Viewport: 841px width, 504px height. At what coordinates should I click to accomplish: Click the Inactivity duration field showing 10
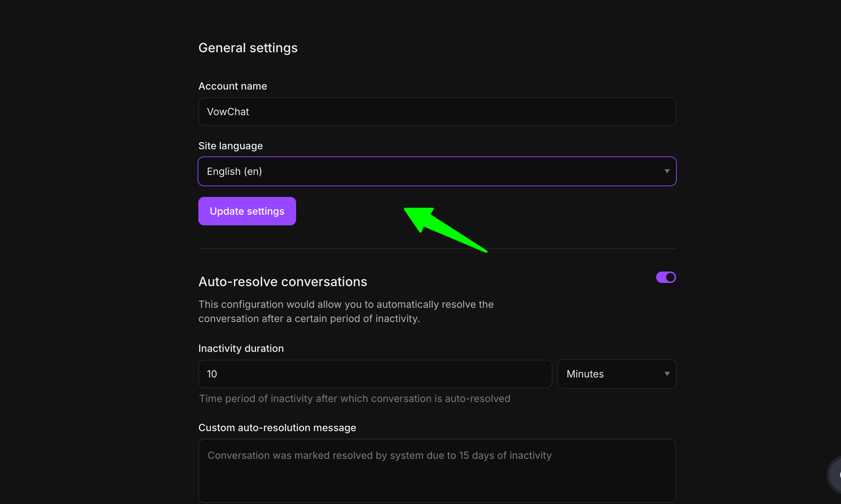pyautogui.click(x=375, y=374)
